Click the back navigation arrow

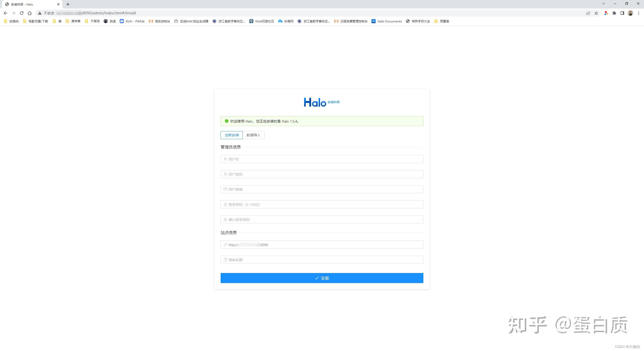5,13
